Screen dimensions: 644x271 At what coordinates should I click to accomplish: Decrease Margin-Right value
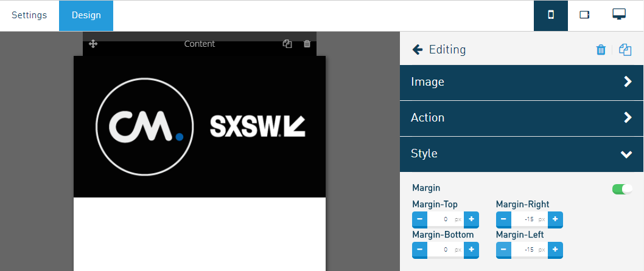(503, 219)
